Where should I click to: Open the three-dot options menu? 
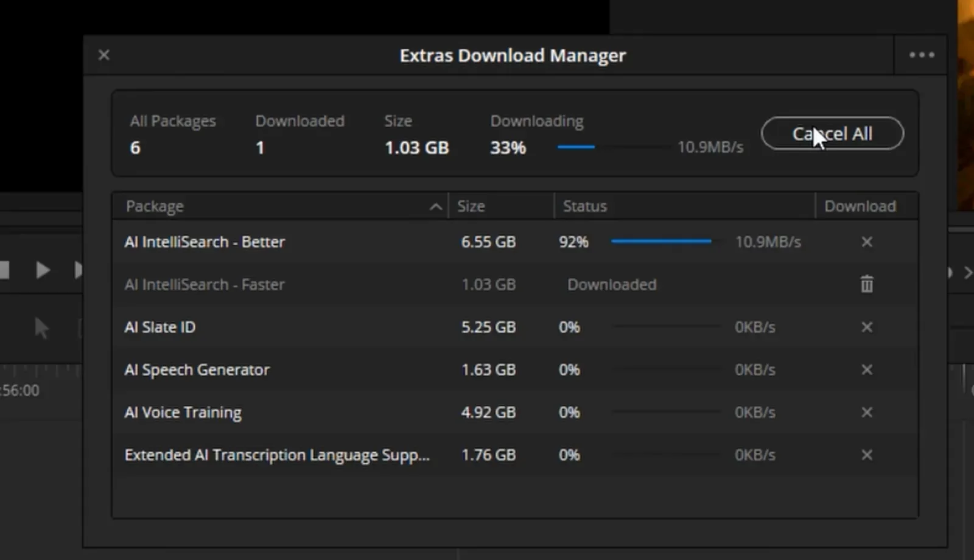pyautogui.click(x=922, y=55)
